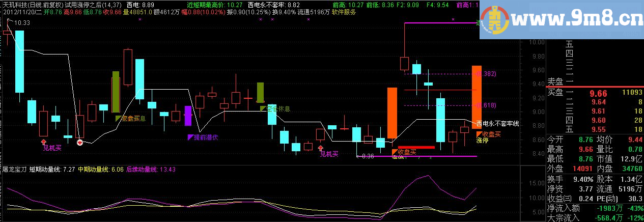
Task: Click the 净流入额 -1983万 row
Action: (x=595, y=209)
